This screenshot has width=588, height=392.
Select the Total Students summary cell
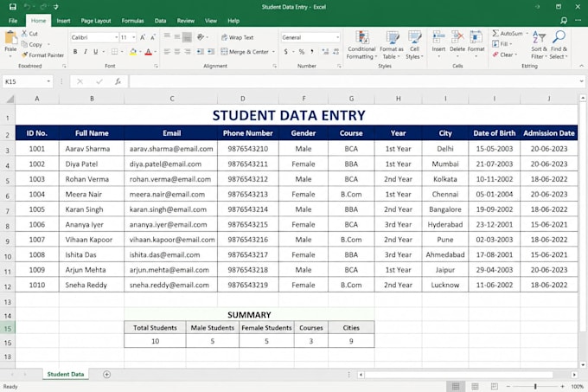pos(155,327)
